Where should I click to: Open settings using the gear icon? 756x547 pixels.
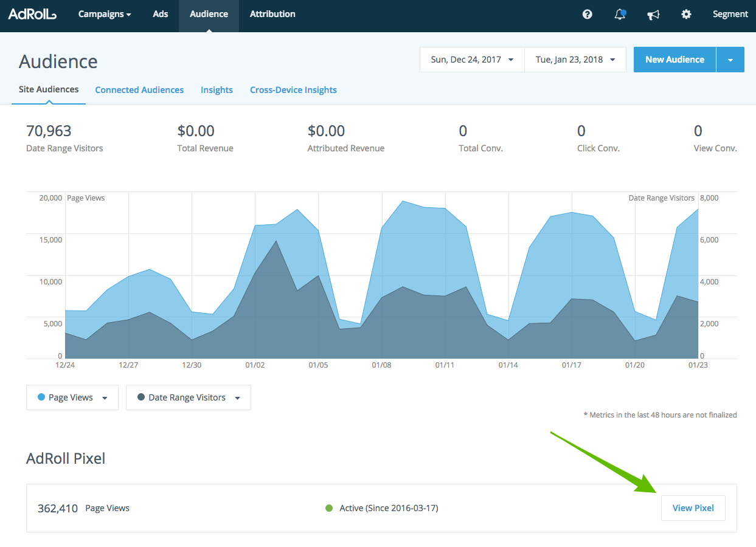686,13
